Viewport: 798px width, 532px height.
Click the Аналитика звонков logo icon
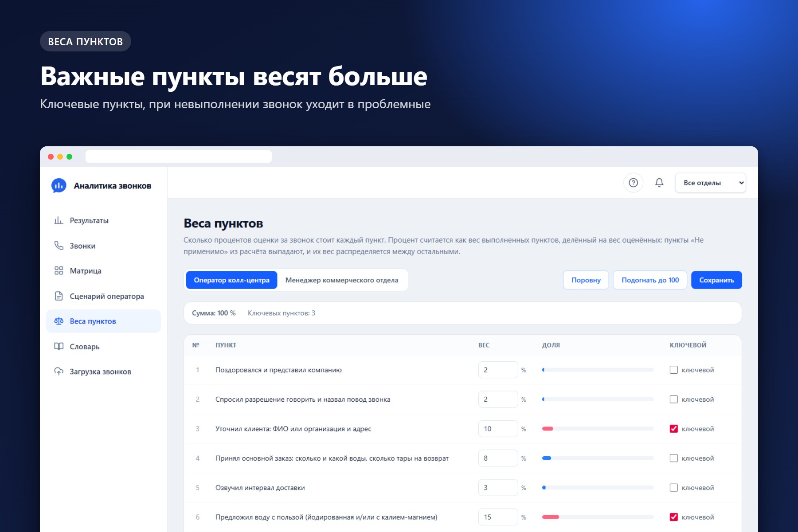(59, 186)
